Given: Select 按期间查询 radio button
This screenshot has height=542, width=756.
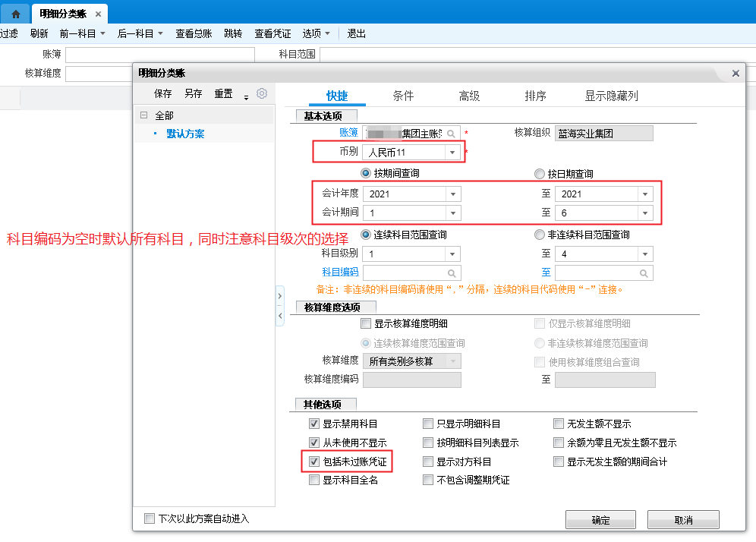Looking at the screenshot, I should [x=366, y=173].
